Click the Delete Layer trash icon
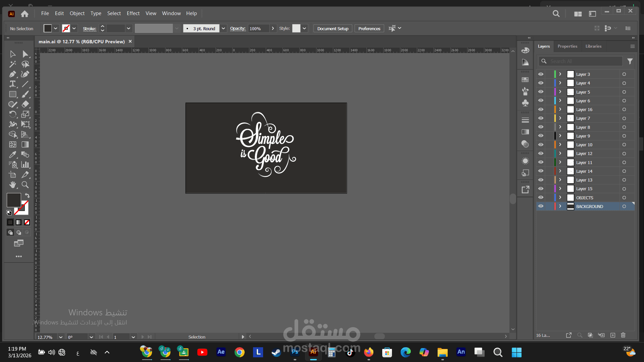 tap(623, 335)
